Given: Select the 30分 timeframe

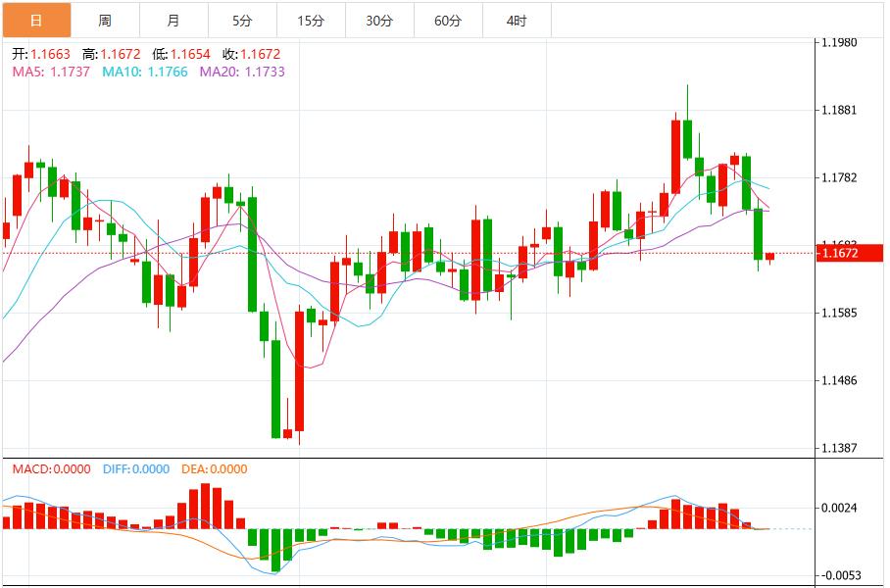Looking at the screenshot, I should coord(377,18).
